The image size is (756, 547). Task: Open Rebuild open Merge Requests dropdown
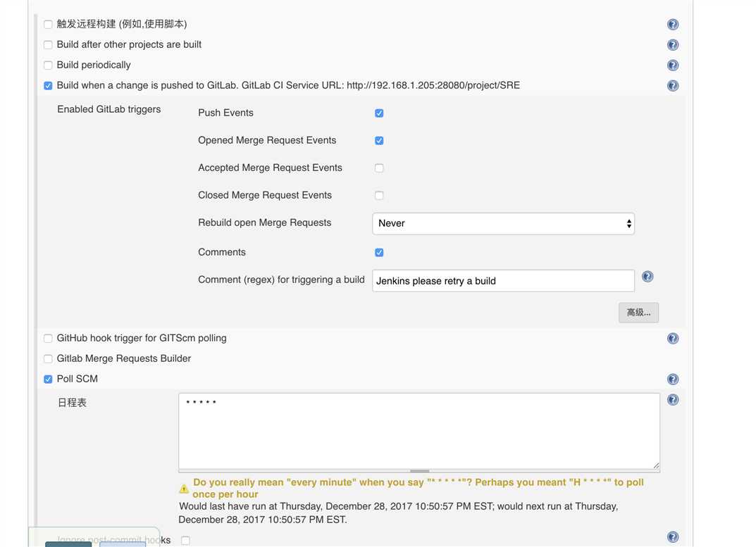[503, 223]
